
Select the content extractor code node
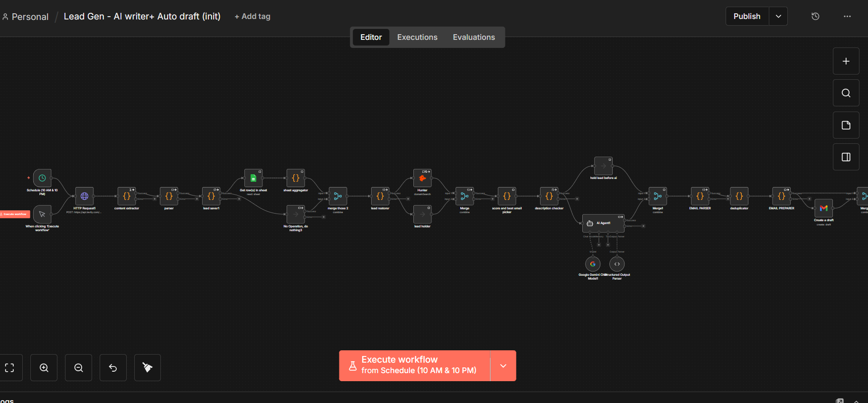(127, 196)
